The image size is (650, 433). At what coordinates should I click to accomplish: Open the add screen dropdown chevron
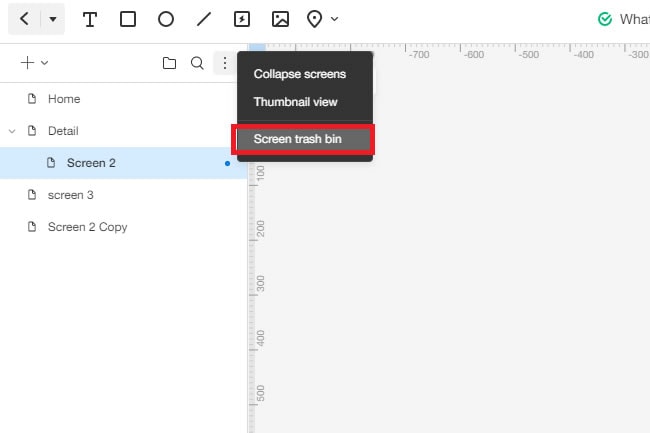[44, 63]
